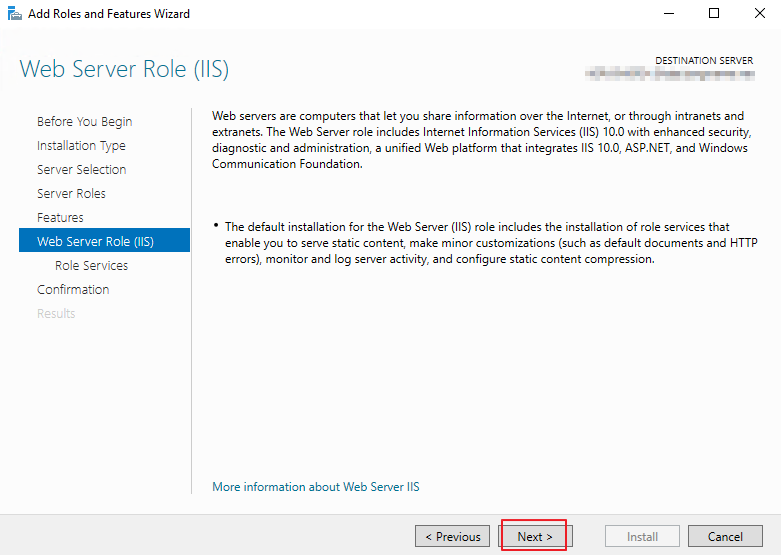This screenshot has width=781, height=555.
Task: Click the wizard icon in the title bar
Action: (x=14, y=13)
